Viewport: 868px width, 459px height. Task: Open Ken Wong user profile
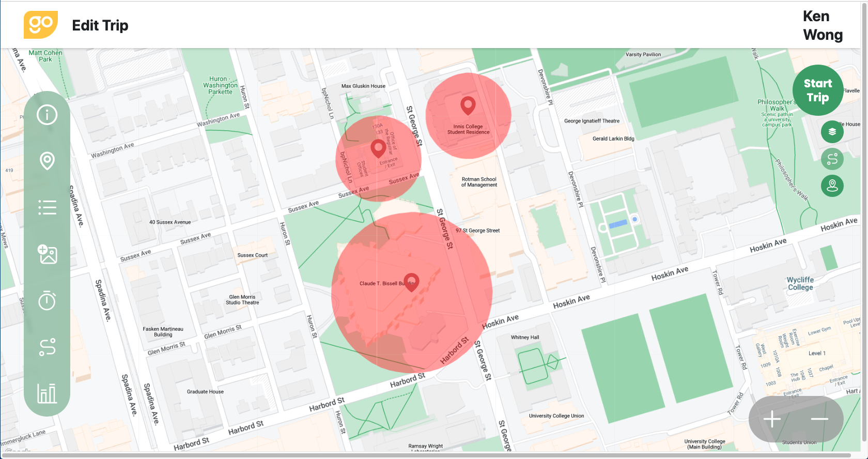tap(823, 25)
